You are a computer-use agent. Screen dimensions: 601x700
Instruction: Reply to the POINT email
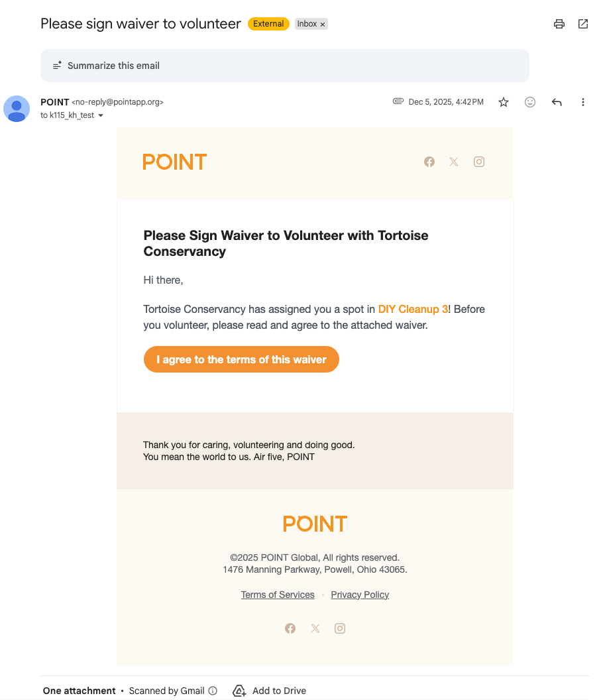[x=557, y=102]
